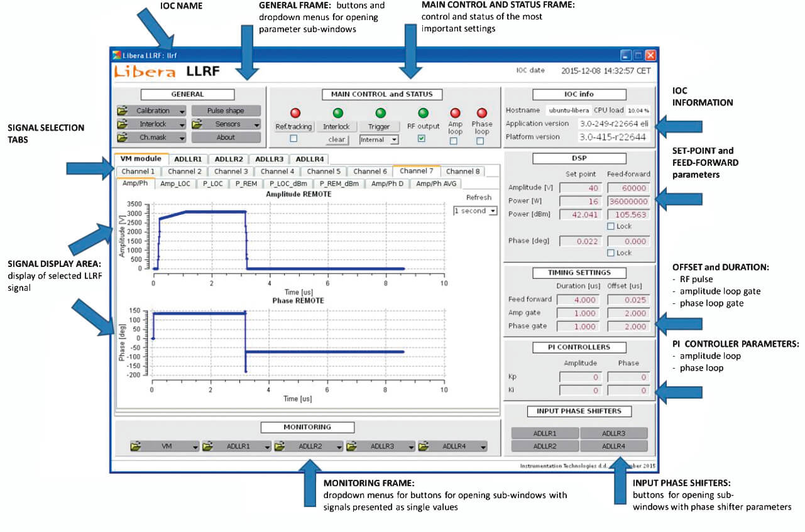The image size is (805, 532).
Task: Click the RF output green LED indicator
Action: [x=423, y=112]
